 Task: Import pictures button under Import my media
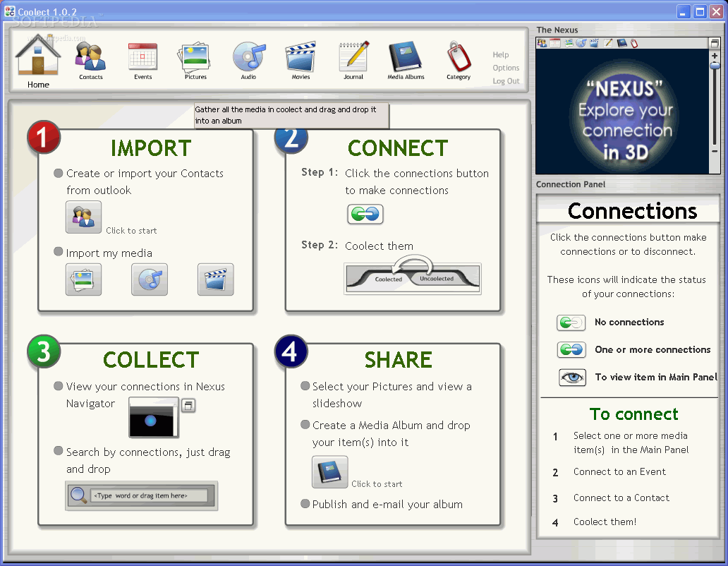83,279
